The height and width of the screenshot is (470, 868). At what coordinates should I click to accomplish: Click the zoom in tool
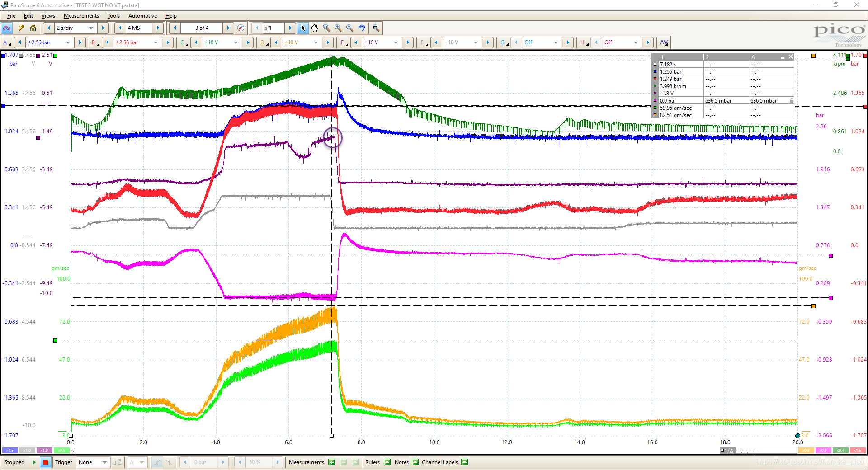pyautogui.click(x=338, y=28)
